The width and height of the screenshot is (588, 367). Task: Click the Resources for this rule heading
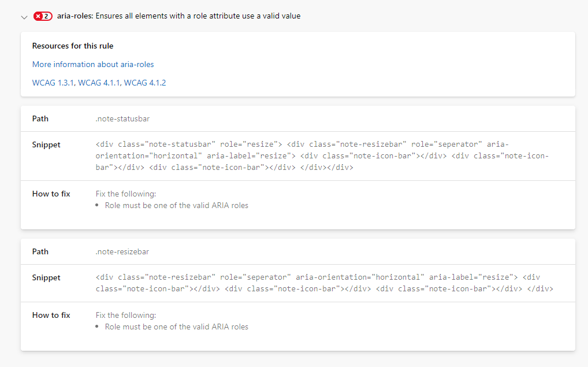[x=72, y=46]
